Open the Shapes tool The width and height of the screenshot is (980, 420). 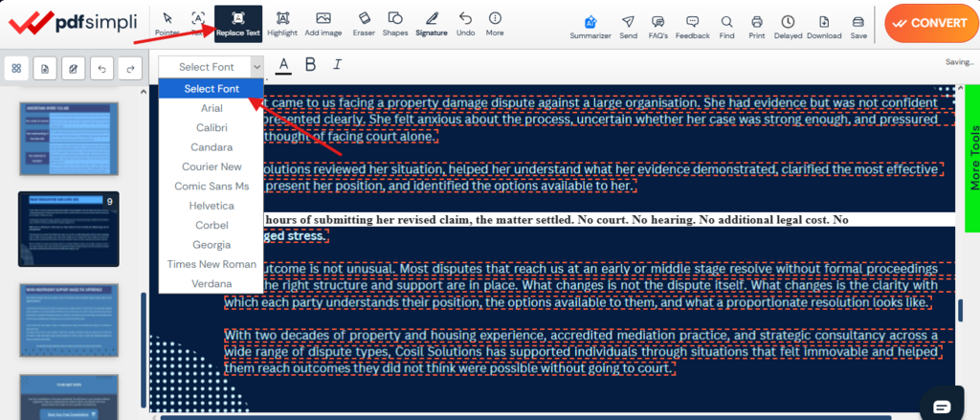click(395, 24)
